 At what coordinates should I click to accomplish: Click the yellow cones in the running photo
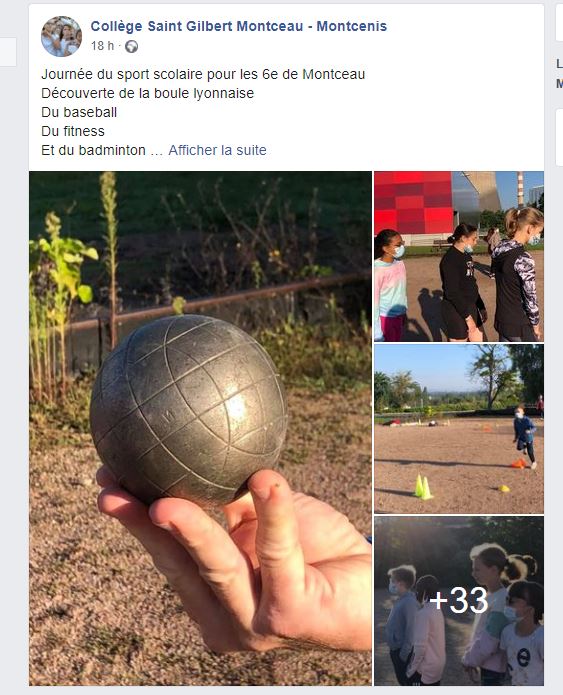tap(423, 487)
